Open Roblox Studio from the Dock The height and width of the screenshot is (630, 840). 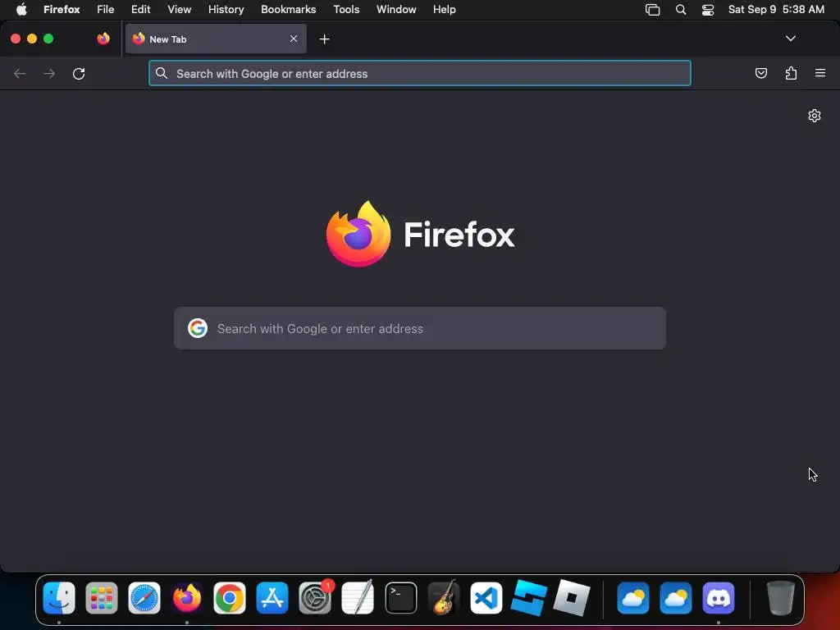pyautogui.click(x=529, y=598)
